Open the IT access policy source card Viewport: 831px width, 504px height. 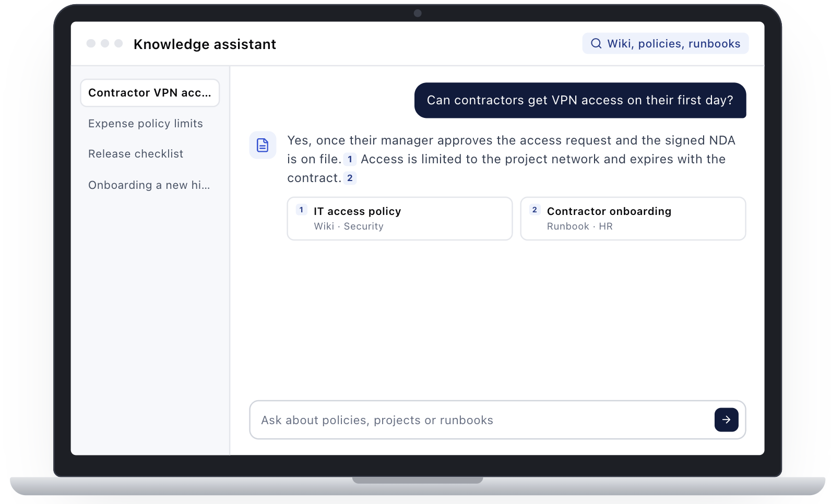pos(400,219)
